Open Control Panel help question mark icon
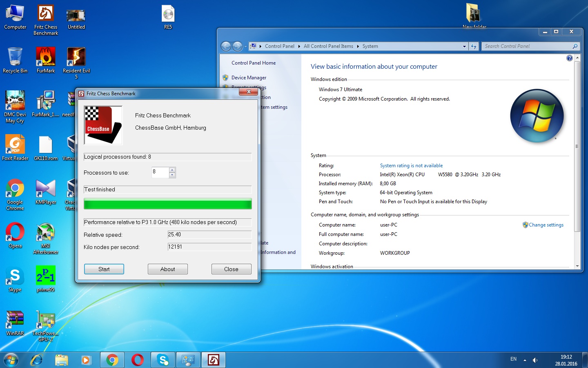Screen dimensions: 588x368 pos(570,58)
